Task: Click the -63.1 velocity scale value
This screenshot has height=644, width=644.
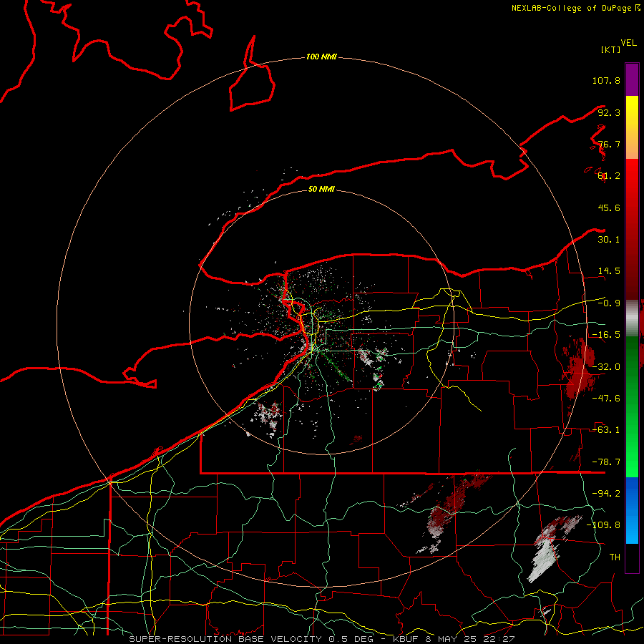Action: tap(606, 430)
